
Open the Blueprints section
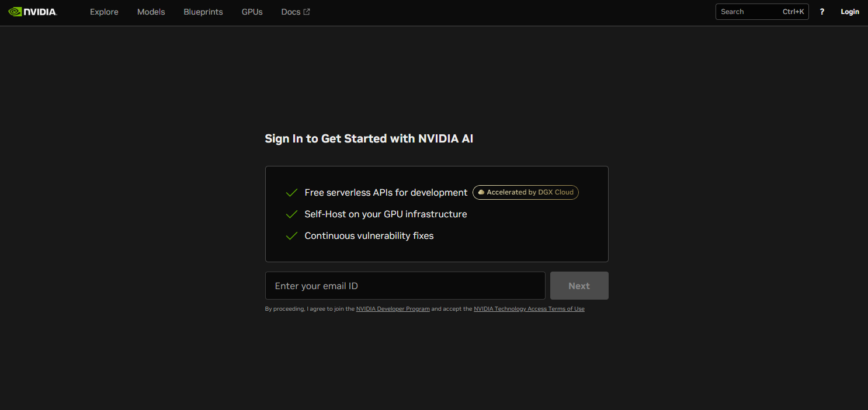[x=203, y=12]
